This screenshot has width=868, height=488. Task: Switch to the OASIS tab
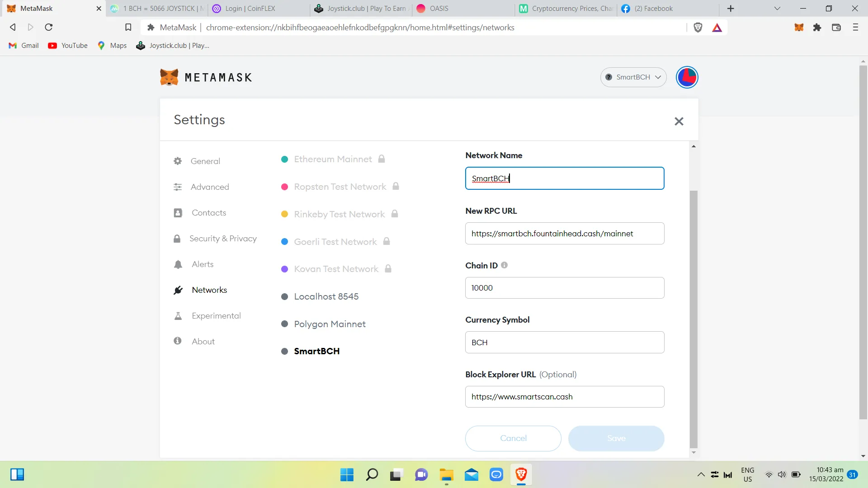pos(463,9)
